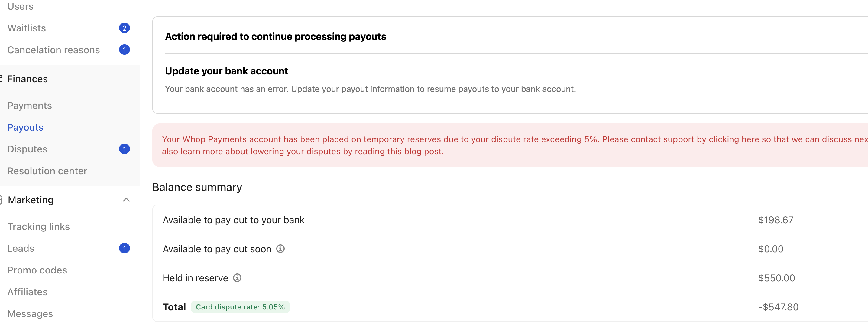Viewport: 868px width, 334px height.
Task: Select the Finances section icon
Action: [x=1, y=79]
